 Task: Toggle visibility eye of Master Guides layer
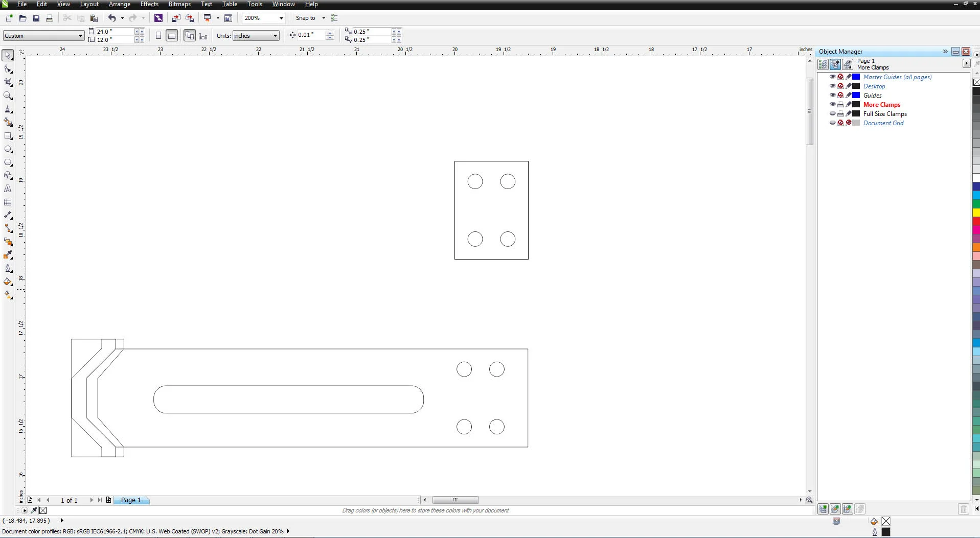(x=832, y=77)
